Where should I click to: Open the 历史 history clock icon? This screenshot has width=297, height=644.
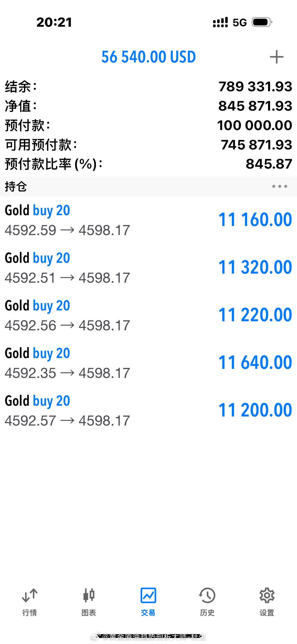pyautogui.click(x=207, y=595)
